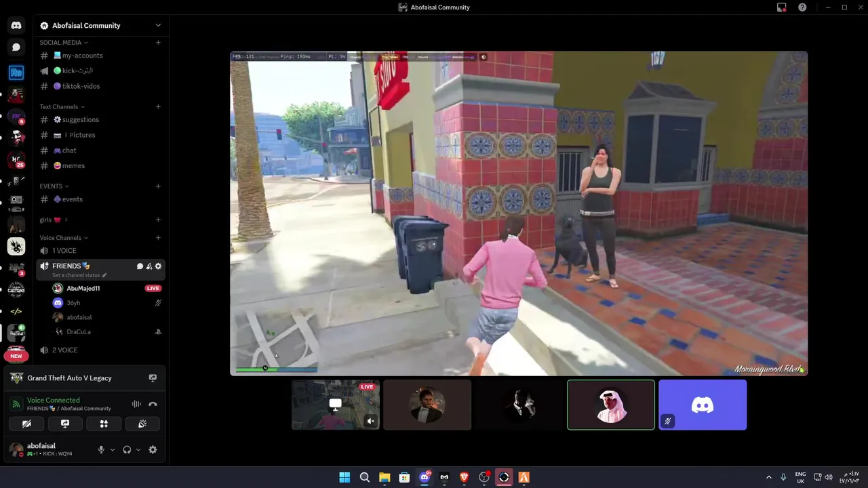Add channel to girls category
This screenshot has width=868, height=488.
pyautogui.click(x=158, y=220)
